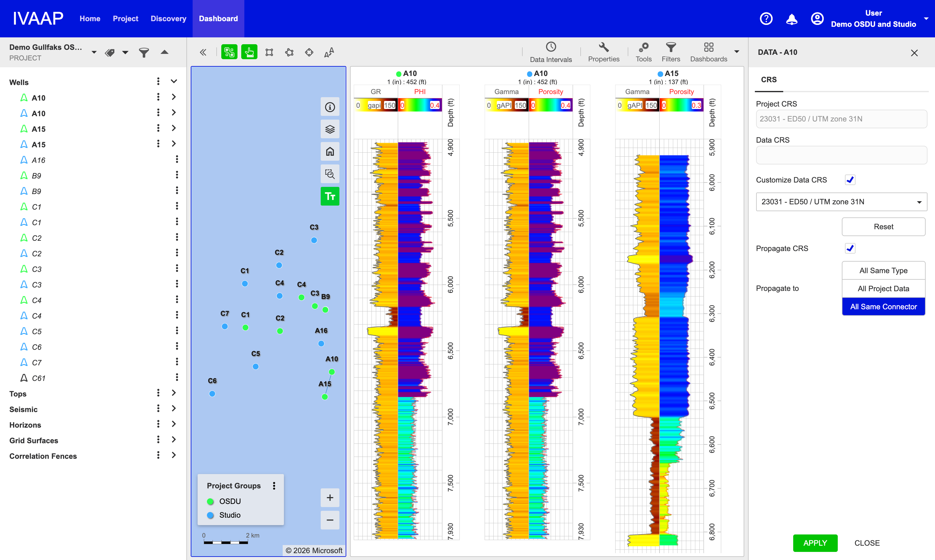Image resolution: width=935 pixels, height=560 pixels.
Task: Open the tags icon in project header
Action: coord(110,52)
